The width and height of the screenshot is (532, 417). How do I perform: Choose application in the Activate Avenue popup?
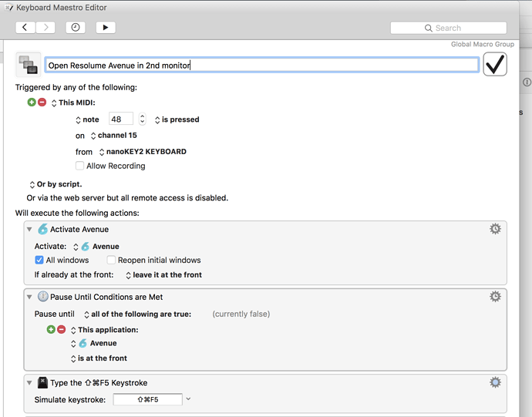pos(96,247)
